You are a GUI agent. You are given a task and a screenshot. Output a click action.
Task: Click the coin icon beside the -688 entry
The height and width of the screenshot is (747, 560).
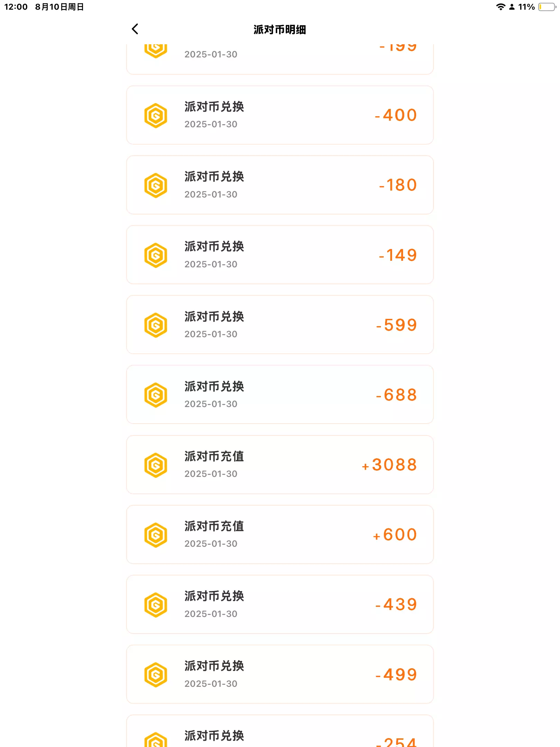[x=156, y=395]
